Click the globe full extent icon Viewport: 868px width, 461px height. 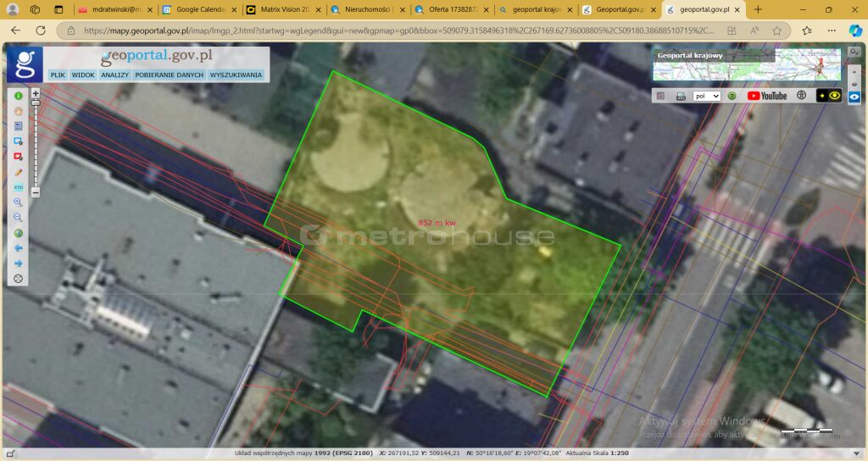pyautogui.click(x=18, y=233)
